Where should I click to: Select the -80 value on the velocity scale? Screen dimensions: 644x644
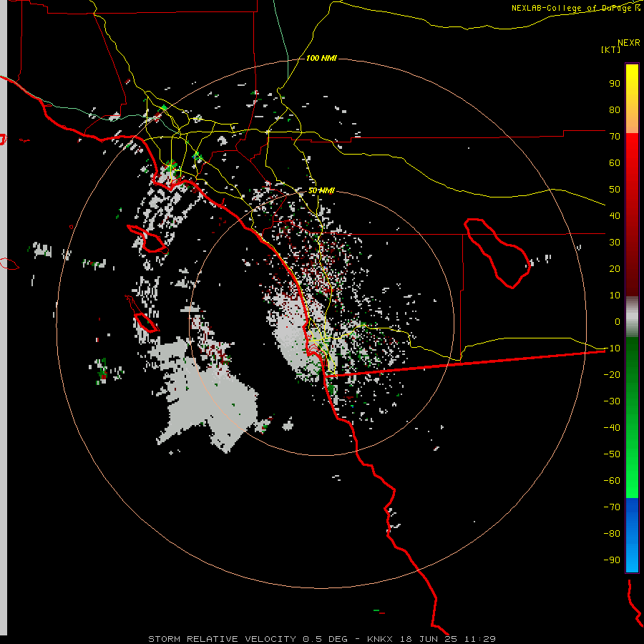[612, 534]
